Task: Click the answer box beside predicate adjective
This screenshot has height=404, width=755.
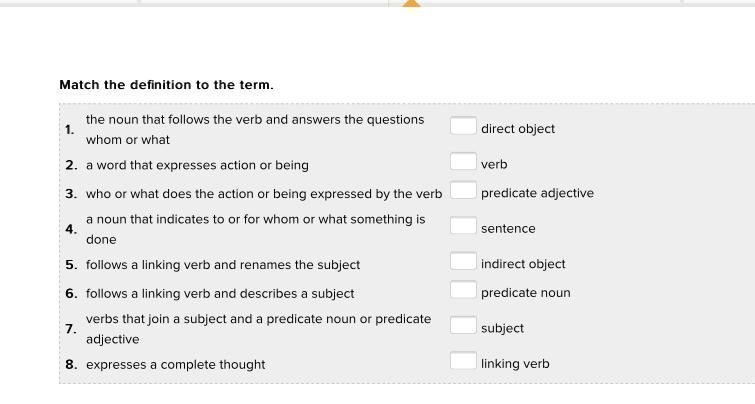Action: [463, 190]
